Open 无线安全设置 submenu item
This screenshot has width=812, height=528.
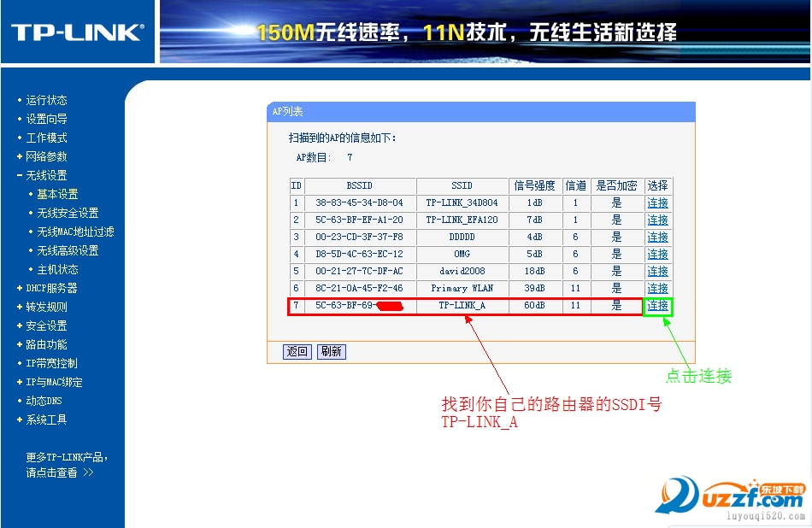pyautogui.click(x=68, y=213)
